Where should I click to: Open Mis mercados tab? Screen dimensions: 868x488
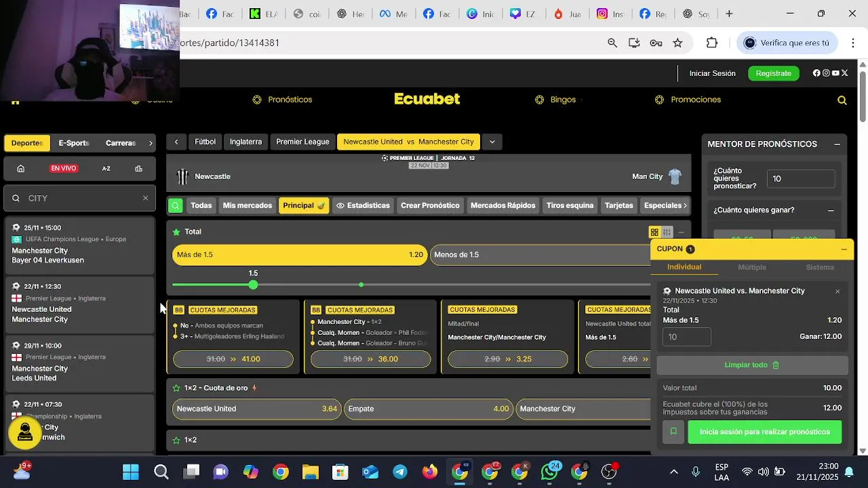[248, 205]
